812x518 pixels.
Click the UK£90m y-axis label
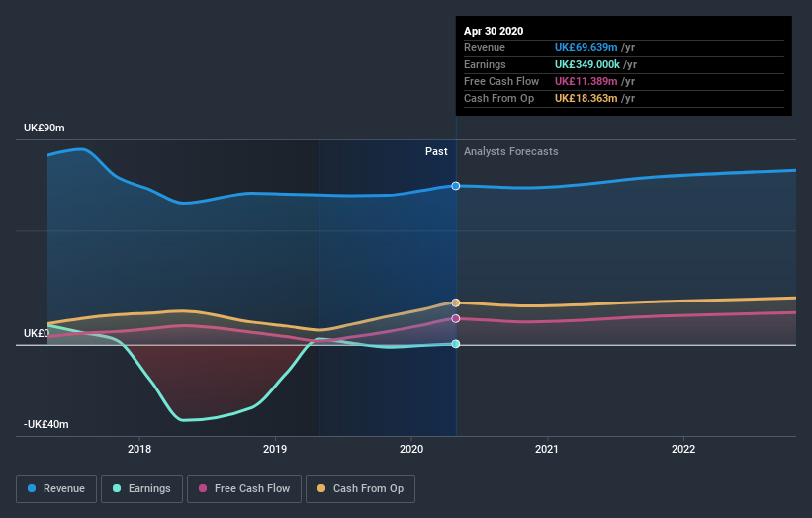(x=45, y=128)
